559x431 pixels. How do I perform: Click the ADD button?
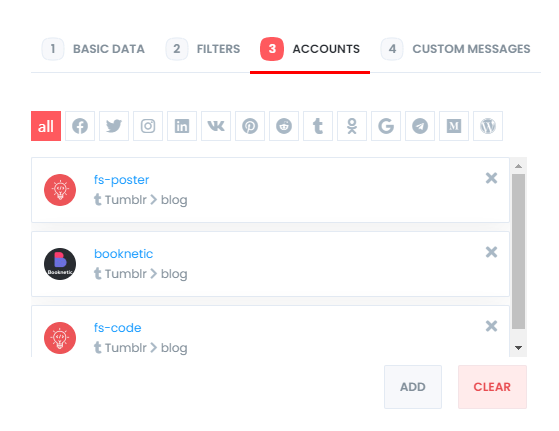click(413, 387)
